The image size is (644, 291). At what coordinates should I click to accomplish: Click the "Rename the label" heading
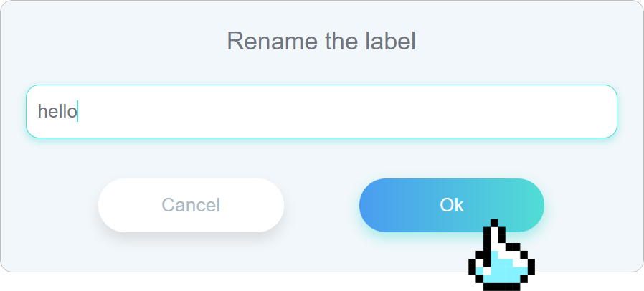[321, 41]
